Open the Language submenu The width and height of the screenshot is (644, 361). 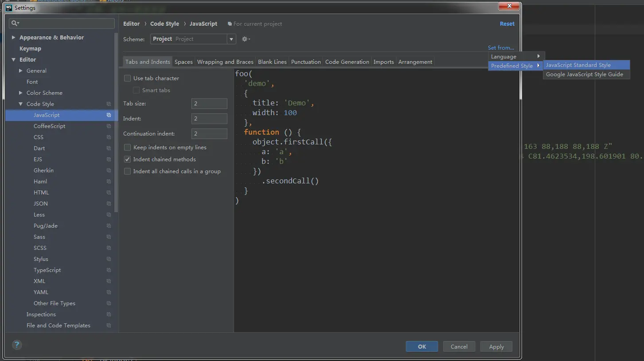(516, 57)
